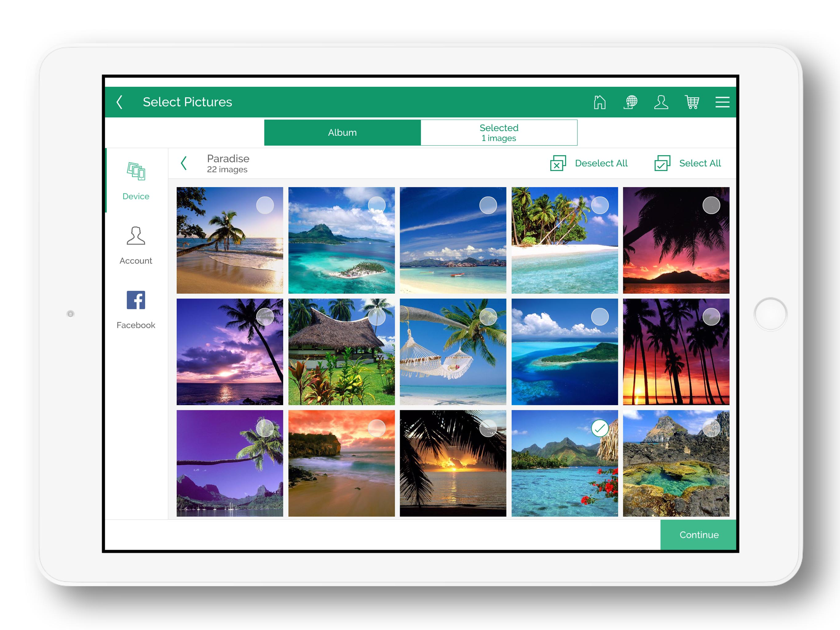Open the hammock under palm thumbnail
The height and width of the screenshot is (630, 840).
pos(453,352)
